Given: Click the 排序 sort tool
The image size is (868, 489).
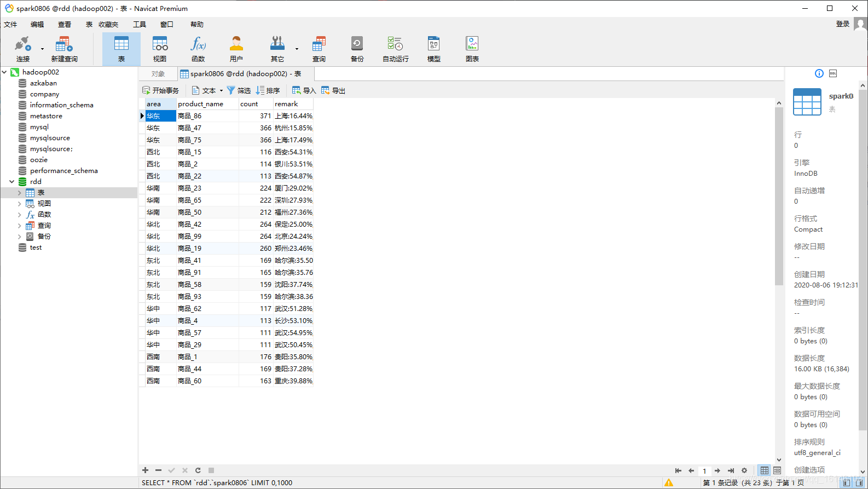Looking at the screenshot, I should [268, 90].
